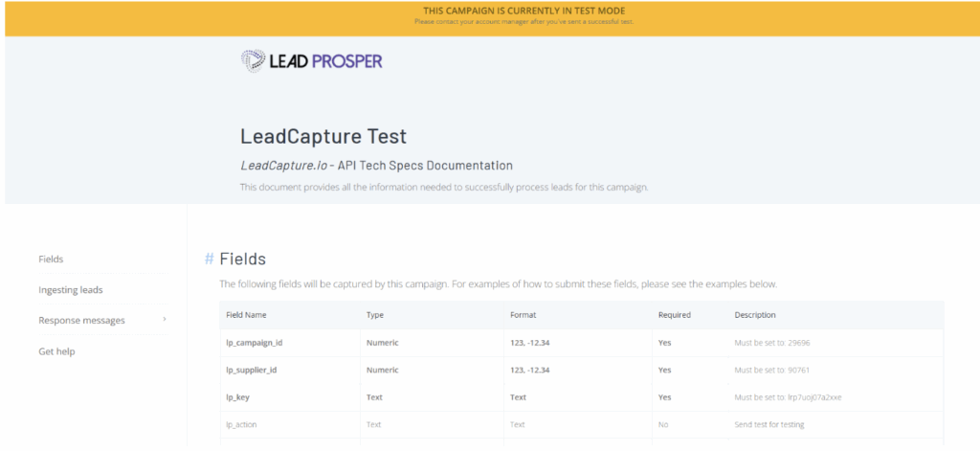Expand the Response messages chevron arrow
This screenshot has height=451, width=980.
(165, 319)
